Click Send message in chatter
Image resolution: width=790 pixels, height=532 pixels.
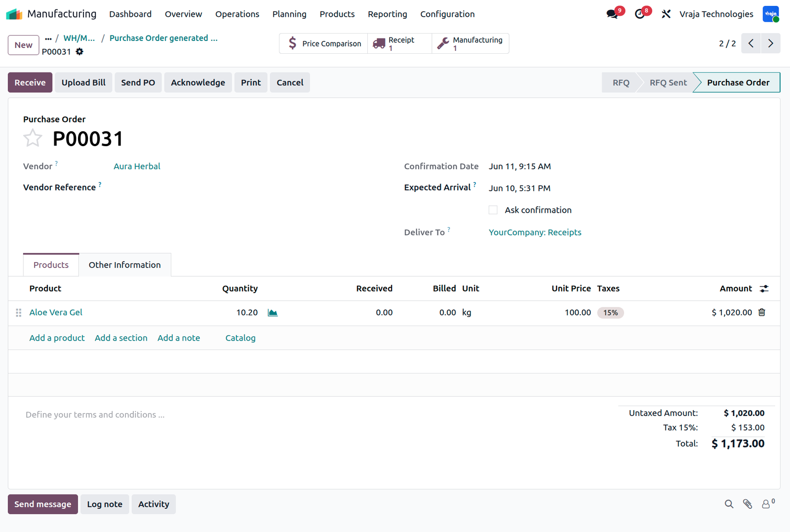point(43,504)
